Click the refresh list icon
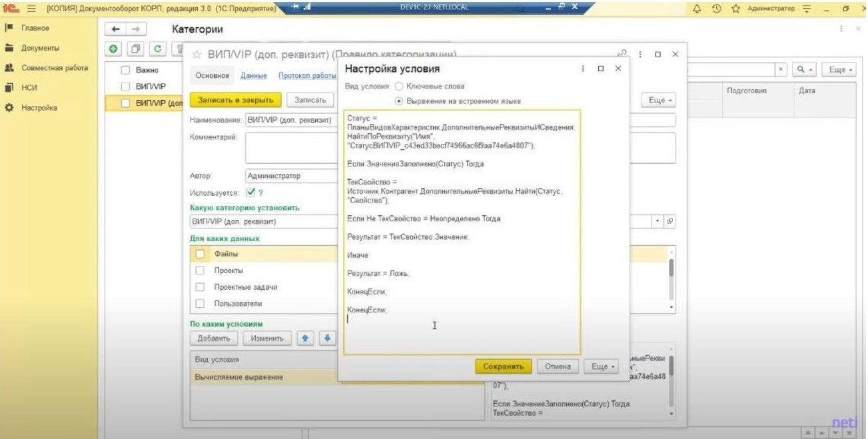Image resolution: width=868 pixels, height=439 pixels. pos(158,49)
